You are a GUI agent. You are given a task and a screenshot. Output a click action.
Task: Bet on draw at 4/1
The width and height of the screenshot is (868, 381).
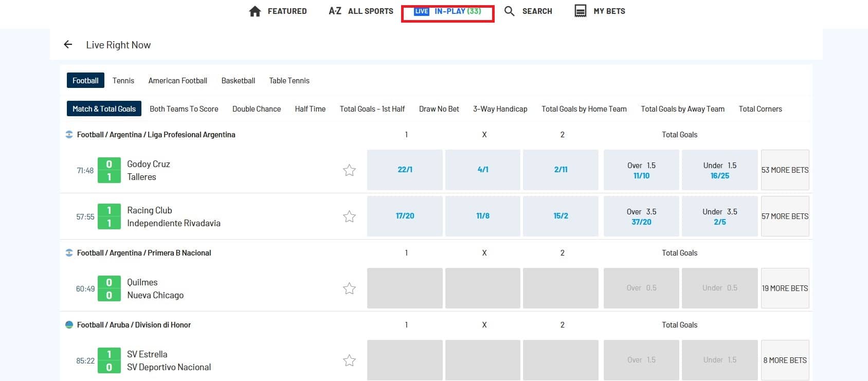click(483, 170)
